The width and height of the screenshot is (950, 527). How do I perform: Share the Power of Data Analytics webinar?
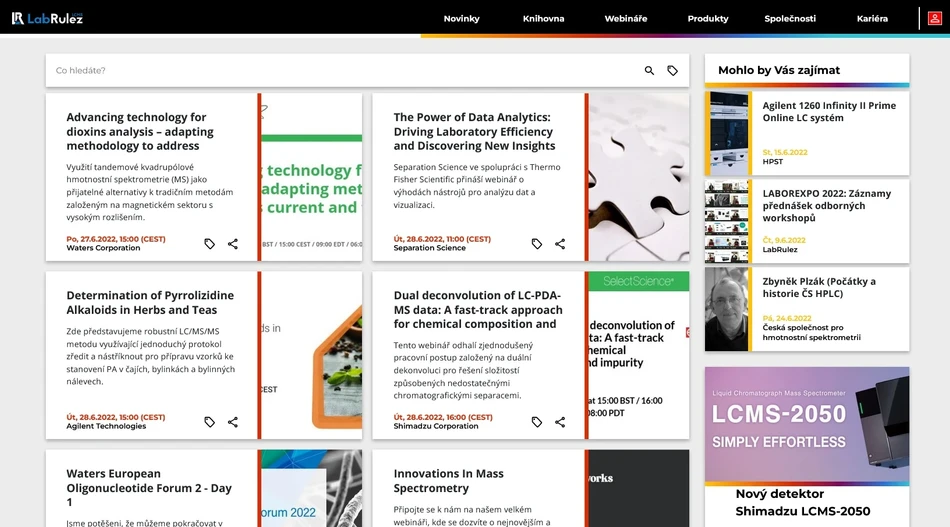point(560,244)
